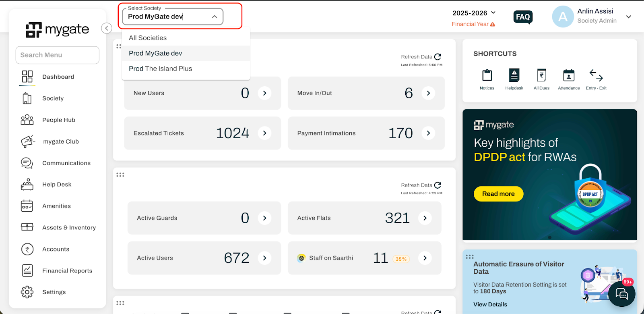This screenshot has width=644, height=314.
Task: Click the SHORTCUTS heading
Action: pos(495,54)
